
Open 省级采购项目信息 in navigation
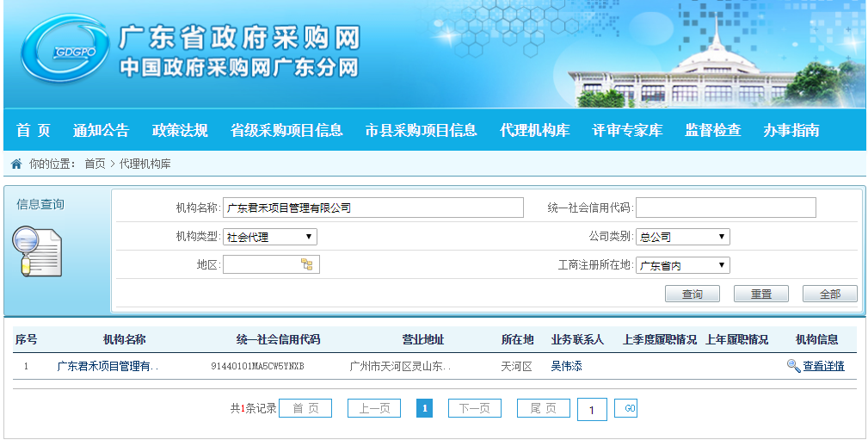click(x=286, y=130)
